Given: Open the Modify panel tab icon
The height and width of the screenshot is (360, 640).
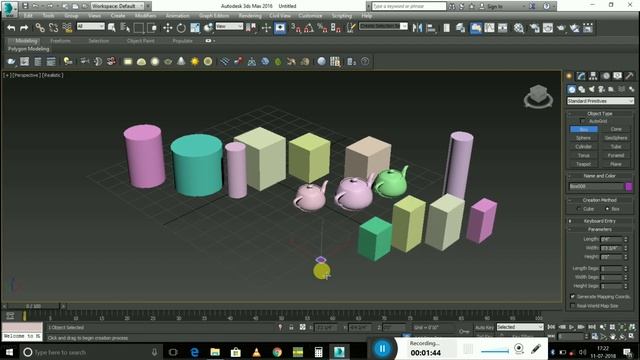Looking at the screenshot, I should pos(581,76).
